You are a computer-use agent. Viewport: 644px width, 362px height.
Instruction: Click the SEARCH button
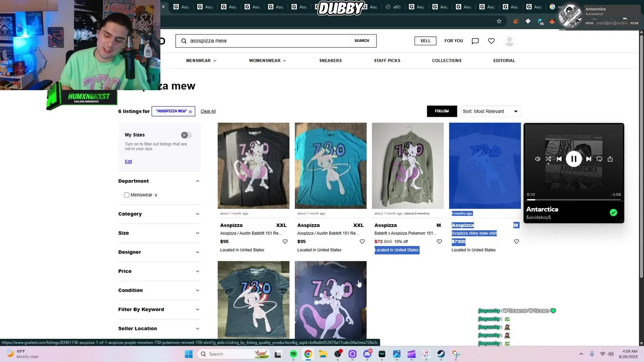pyautogui.click(x=362, y=41)
